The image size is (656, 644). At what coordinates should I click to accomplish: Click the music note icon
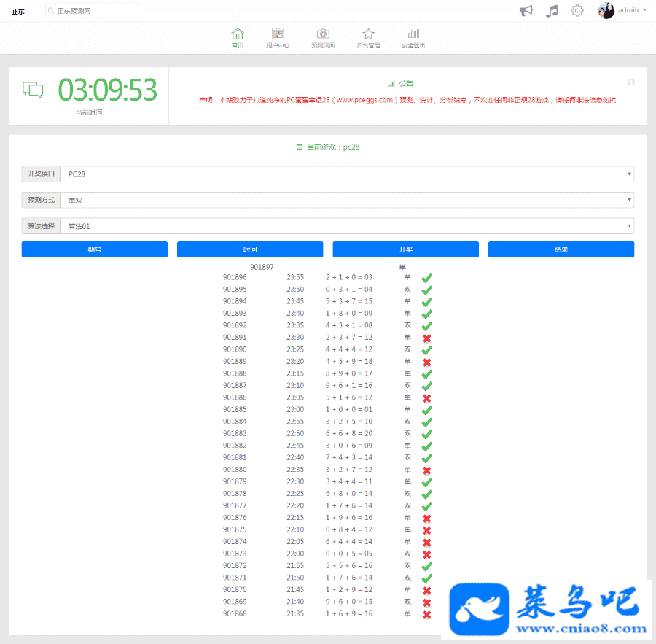coord(552,10)
